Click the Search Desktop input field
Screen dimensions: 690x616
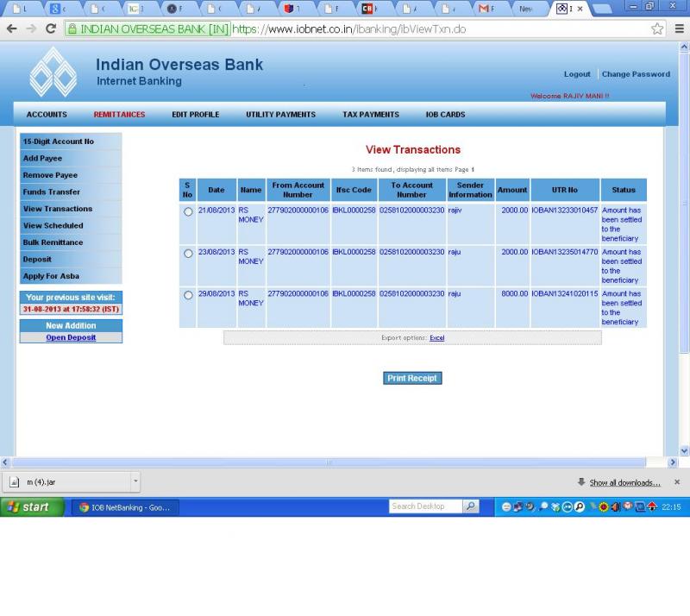click(425, 506)
